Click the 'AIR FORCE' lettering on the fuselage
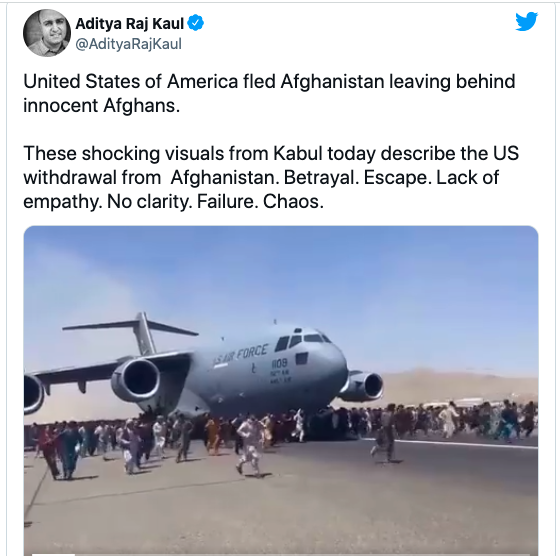 (241, 355)
